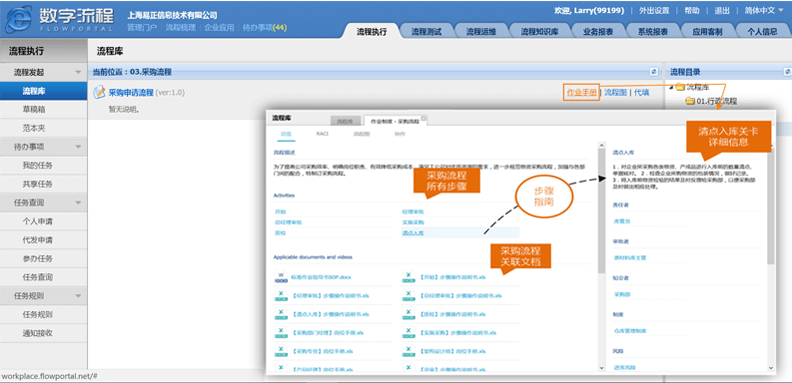Screen dimensions: 792x383
Task: Click the Excel icon of 【开始】步骤操作说明书.xls
Action: (408, 277)
